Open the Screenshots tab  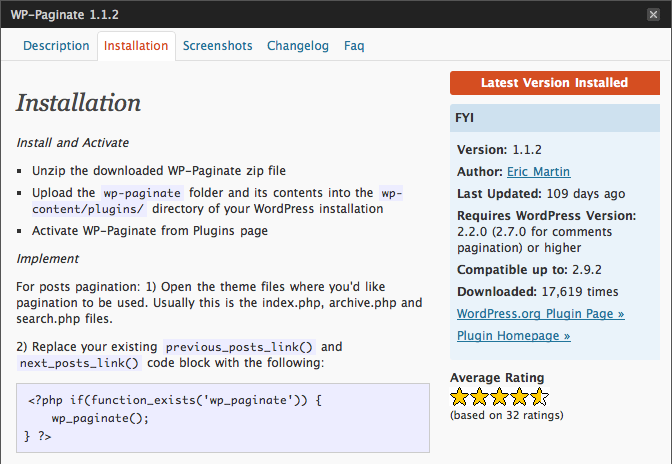217,46
